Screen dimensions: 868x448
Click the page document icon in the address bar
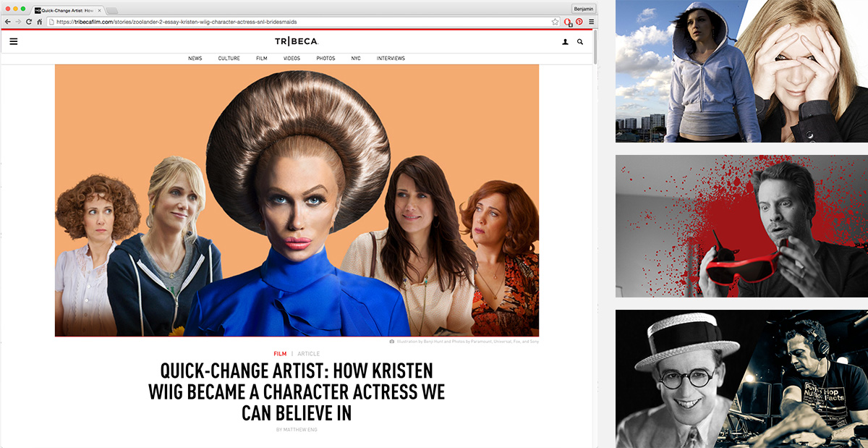click(x=50, y=22)
